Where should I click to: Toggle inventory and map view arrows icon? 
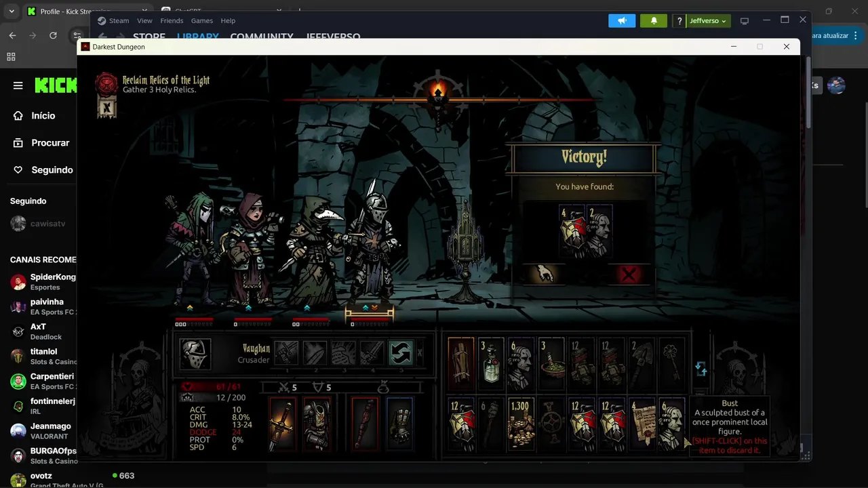(701, 369)
